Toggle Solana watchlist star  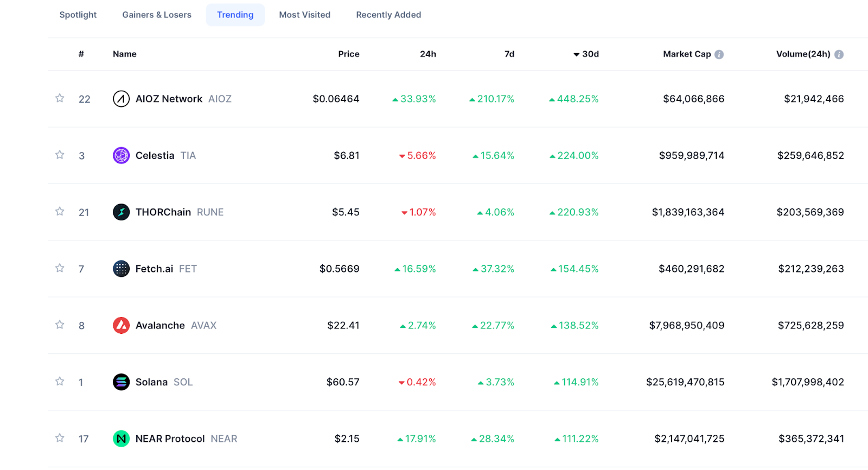pos(60,381)
